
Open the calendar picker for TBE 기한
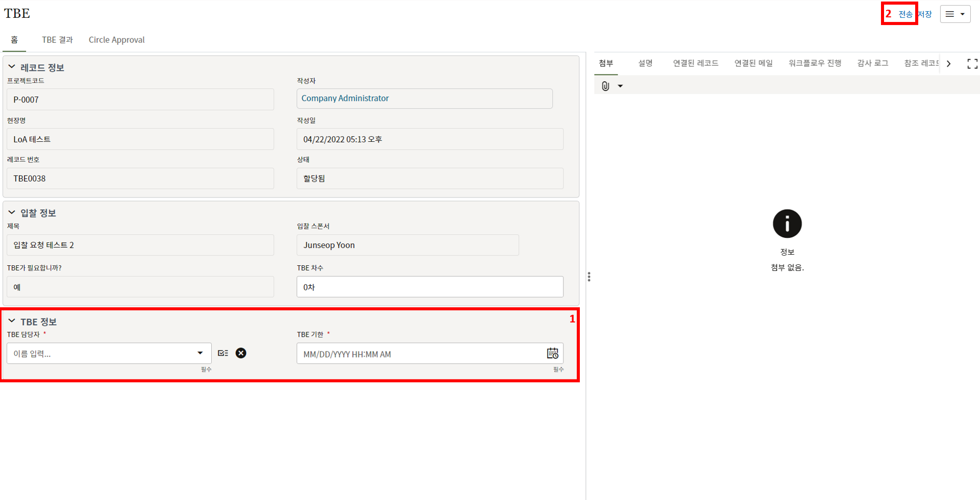pos(552,354)
